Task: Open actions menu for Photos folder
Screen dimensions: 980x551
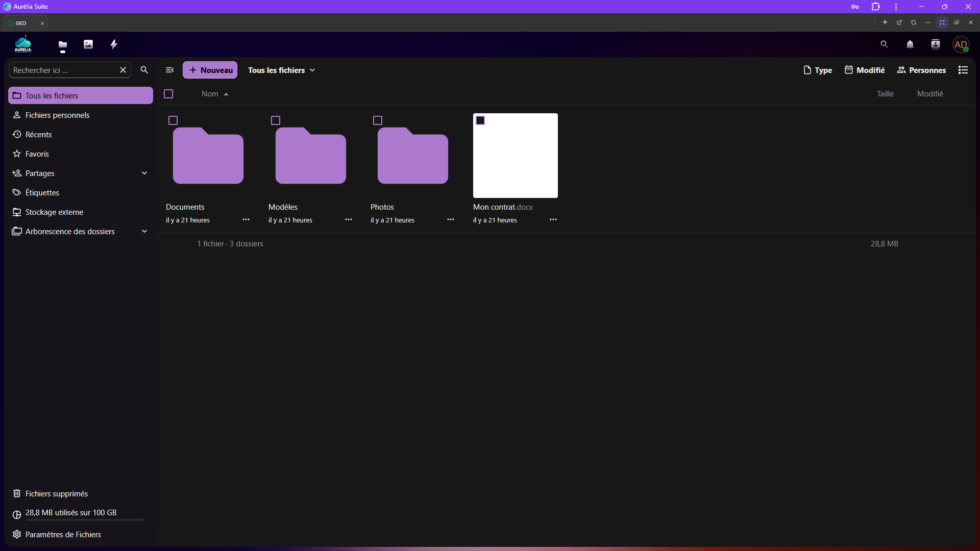Action: click(451, 219)
